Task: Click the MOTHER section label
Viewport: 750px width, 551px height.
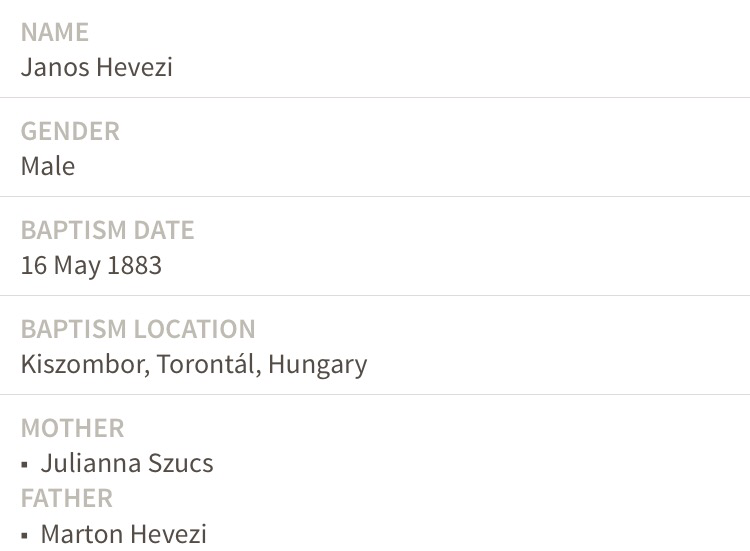Action: [x=72, y=428]
